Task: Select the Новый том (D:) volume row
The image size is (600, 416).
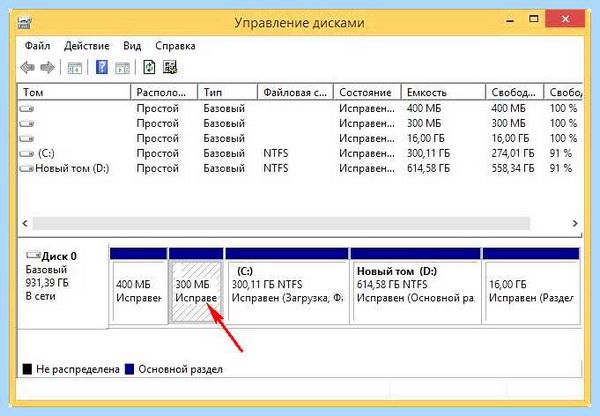Action: click(x=300, y=168)
